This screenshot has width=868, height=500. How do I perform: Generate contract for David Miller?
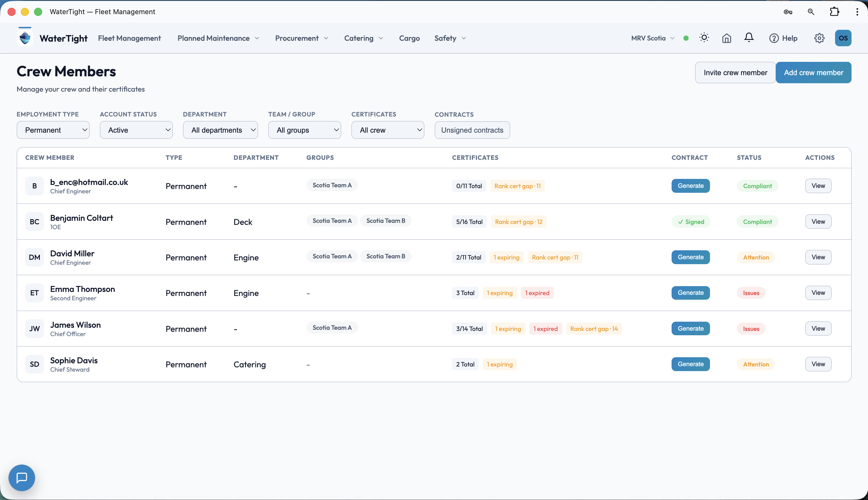tap(691, 257)
